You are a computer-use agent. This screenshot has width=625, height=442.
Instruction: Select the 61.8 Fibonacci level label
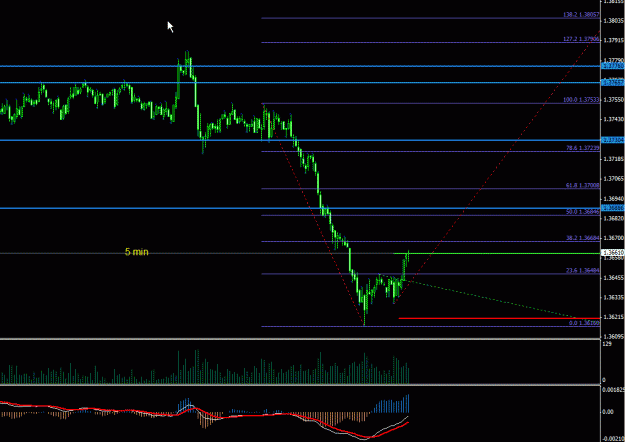[x=582, y=185]
